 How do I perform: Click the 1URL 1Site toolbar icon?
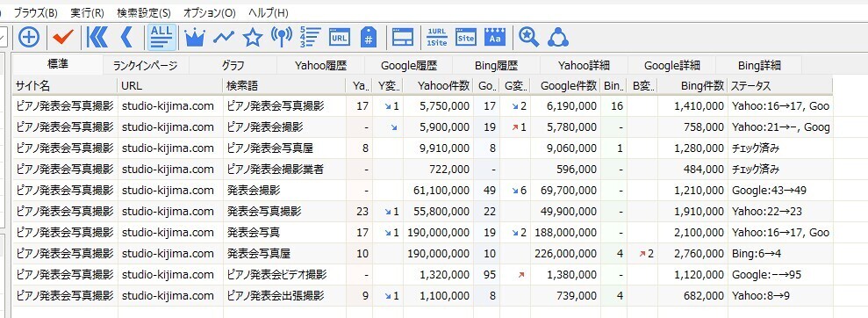coord(437,37)
